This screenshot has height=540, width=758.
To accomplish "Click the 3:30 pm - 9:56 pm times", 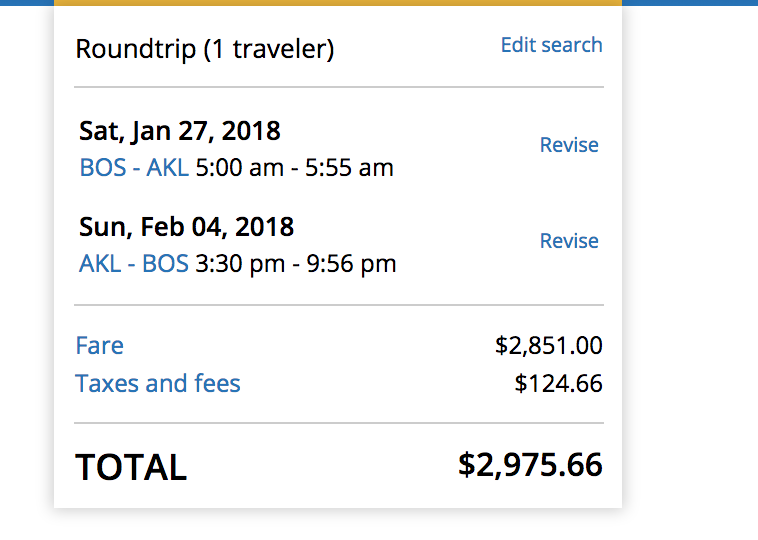I will pos(295,264).
